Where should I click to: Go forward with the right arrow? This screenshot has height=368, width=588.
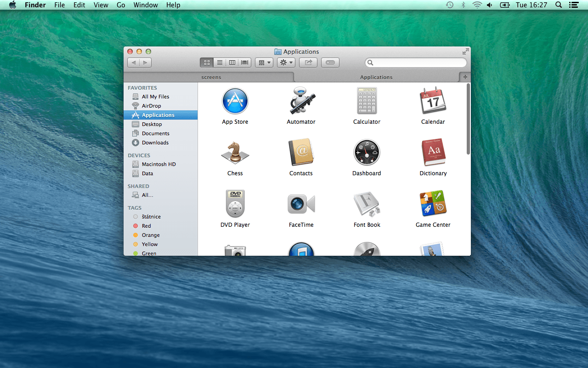(x=146, y=63)
